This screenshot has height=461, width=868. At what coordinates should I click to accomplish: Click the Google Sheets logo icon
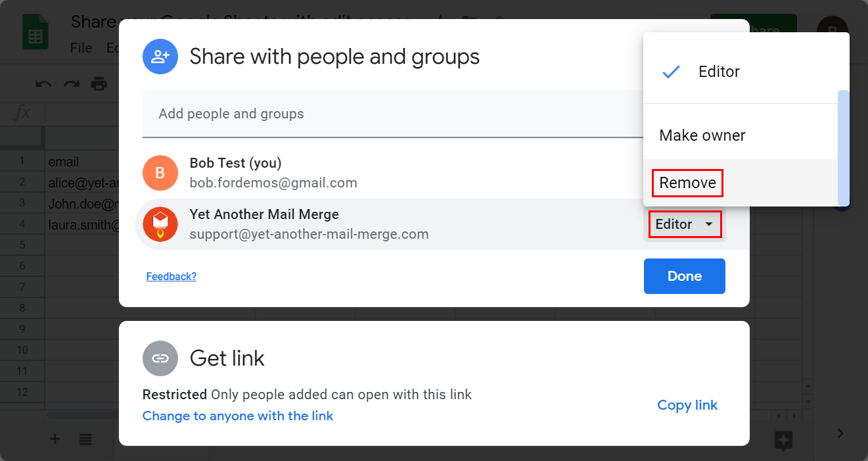click(x=35, y=33)
